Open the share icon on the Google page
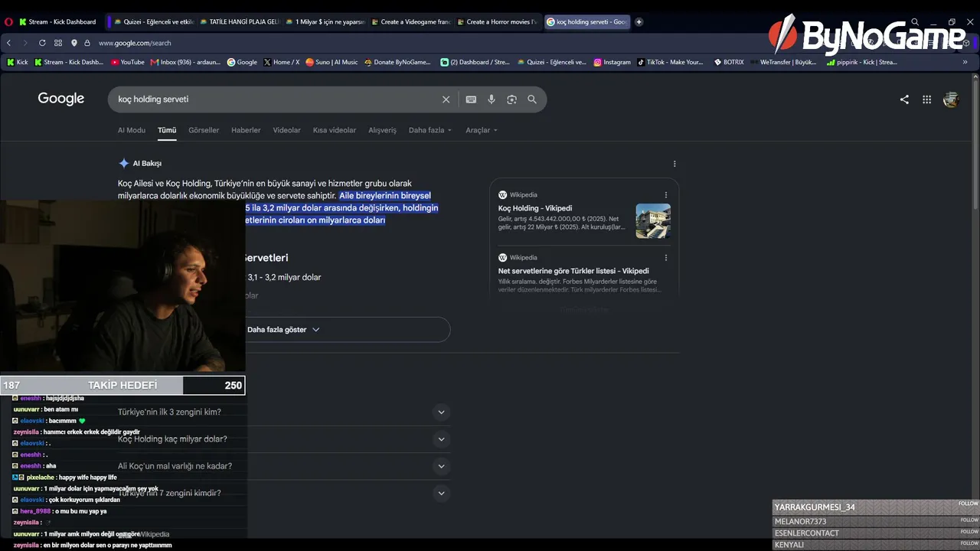Screen dimensions: 980x551 click(x=904, y=99)
